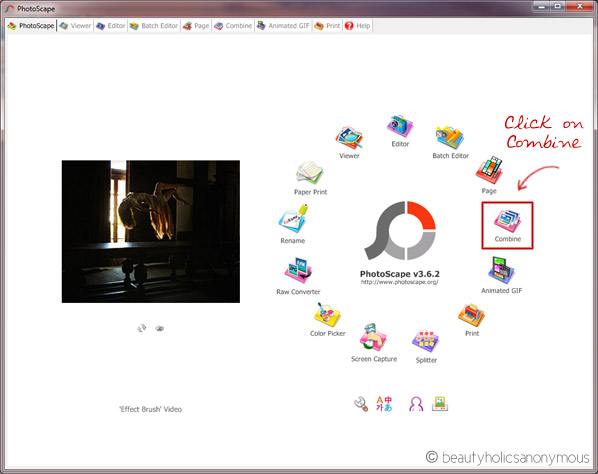598x474 pixels.
Task: Refresh the preview photo with arrows icon
Action: click(141, 328)
